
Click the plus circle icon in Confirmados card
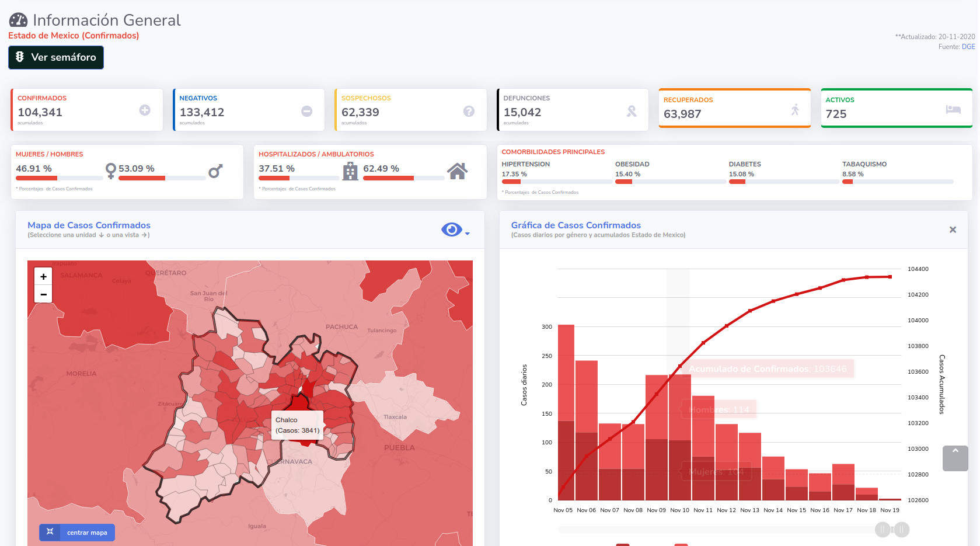[x=145, y=110]
